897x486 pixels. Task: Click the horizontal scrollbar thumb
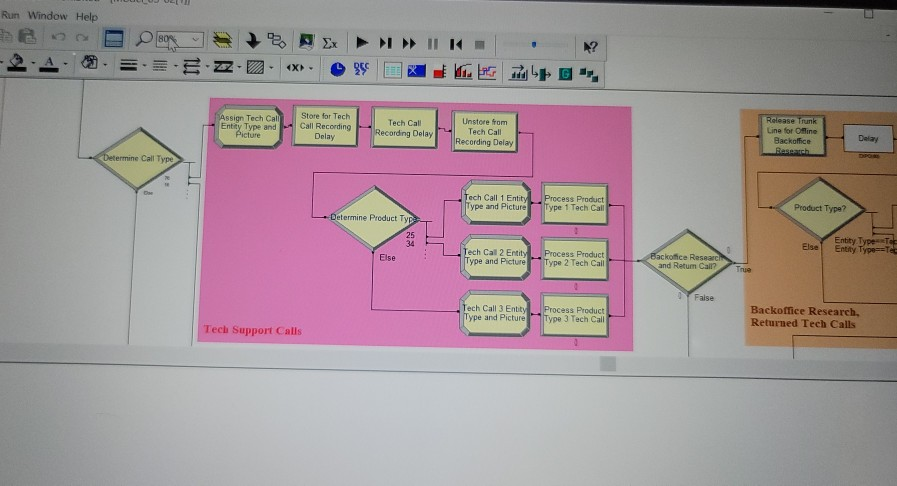(x=608, y=364)
